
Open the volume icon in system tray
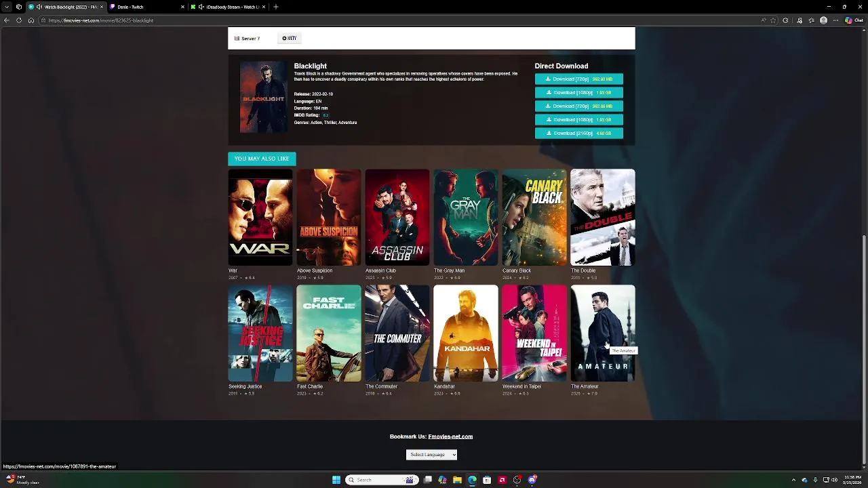pyautogui.click(x=835, y=480)
